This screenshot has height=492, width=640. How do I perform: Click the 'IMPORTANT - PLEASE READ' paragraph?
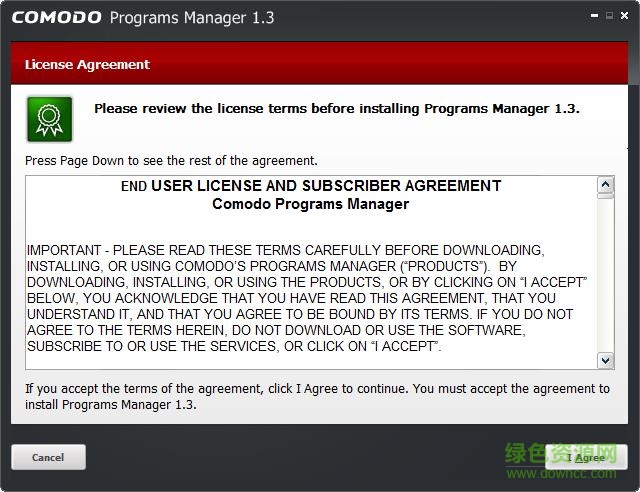click(x=307, y=298)
